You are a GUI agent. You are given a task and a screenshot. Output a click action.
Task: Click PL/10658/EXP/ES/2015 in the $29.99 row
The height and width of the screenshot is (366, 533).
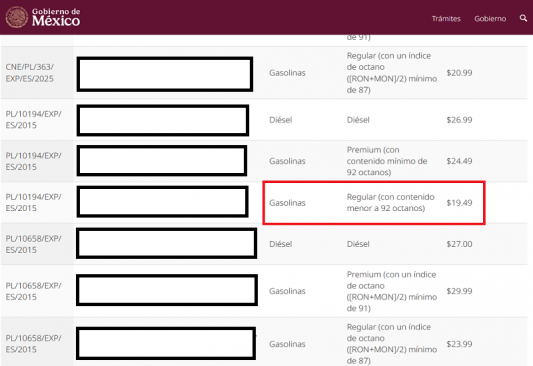tap(33, 291)
